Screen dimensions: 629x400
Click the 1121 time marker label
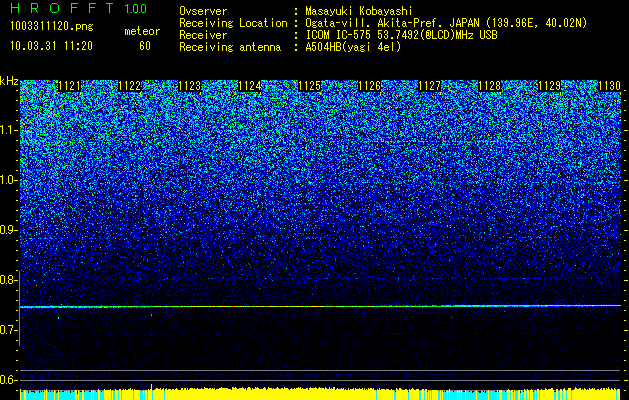pos(69,86)
